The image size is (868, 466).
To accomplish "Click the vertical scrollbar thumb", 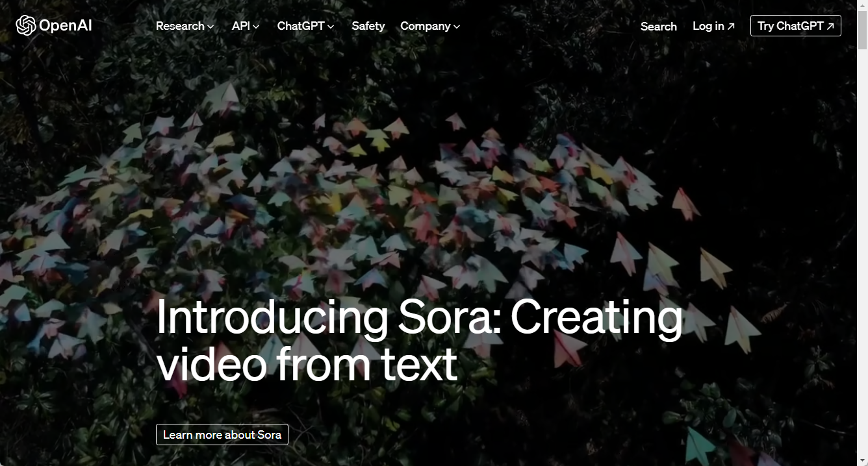I will pos(862,31).
